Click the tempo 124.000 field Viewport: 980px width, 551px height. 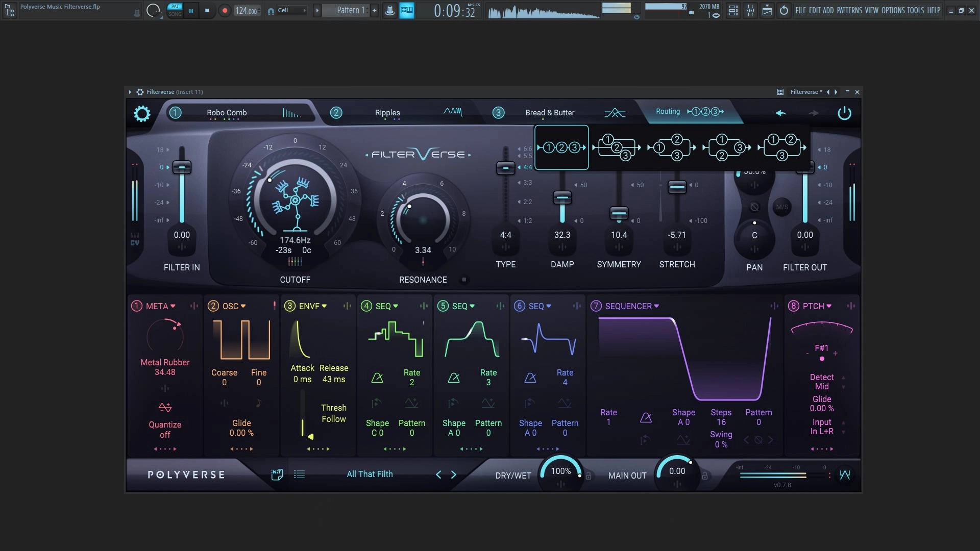tap(247, 10)
